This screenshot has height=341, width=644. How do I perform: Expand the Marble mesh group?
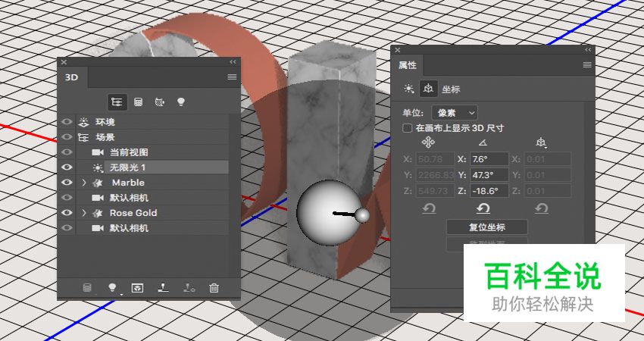coord(83,183)
